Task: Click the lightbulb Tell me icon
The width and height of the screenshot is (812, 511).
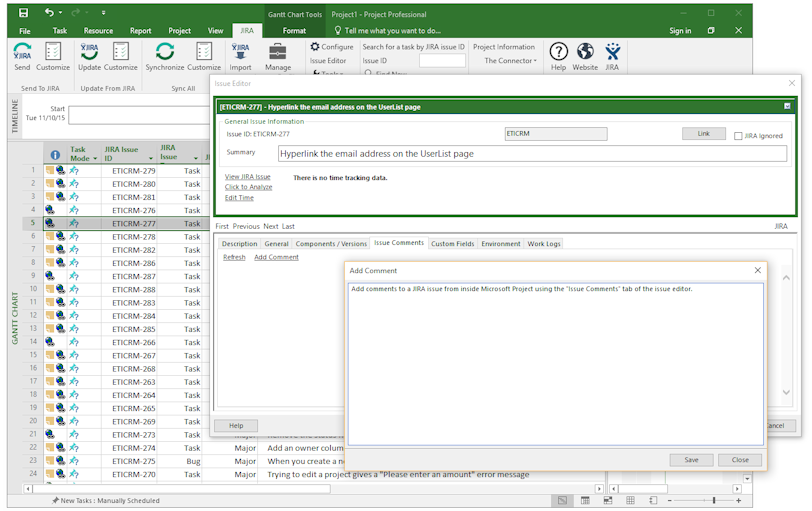Action: tap(338, 31)
